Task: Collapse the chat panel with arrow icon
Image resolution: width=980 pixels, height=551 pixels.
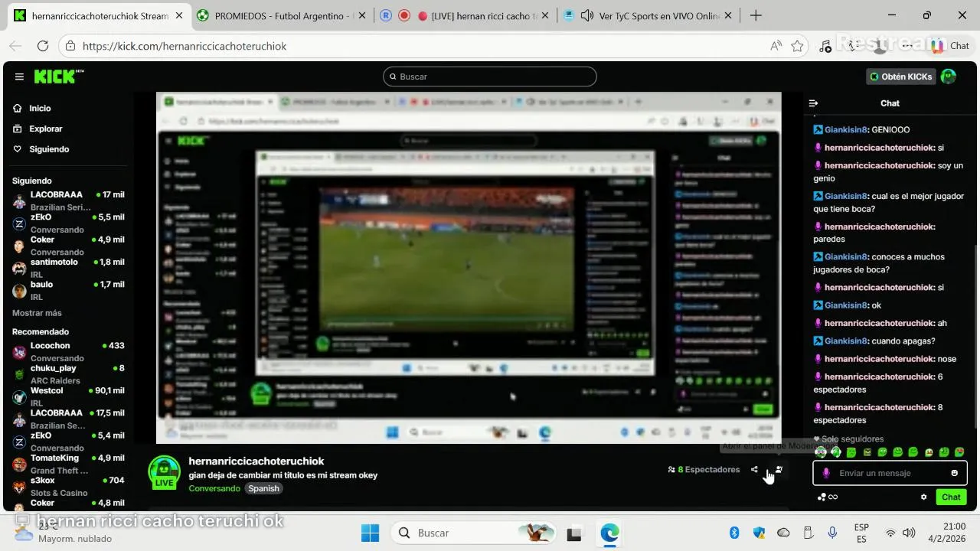Action: pyautogui.click(x=813, y=103)
